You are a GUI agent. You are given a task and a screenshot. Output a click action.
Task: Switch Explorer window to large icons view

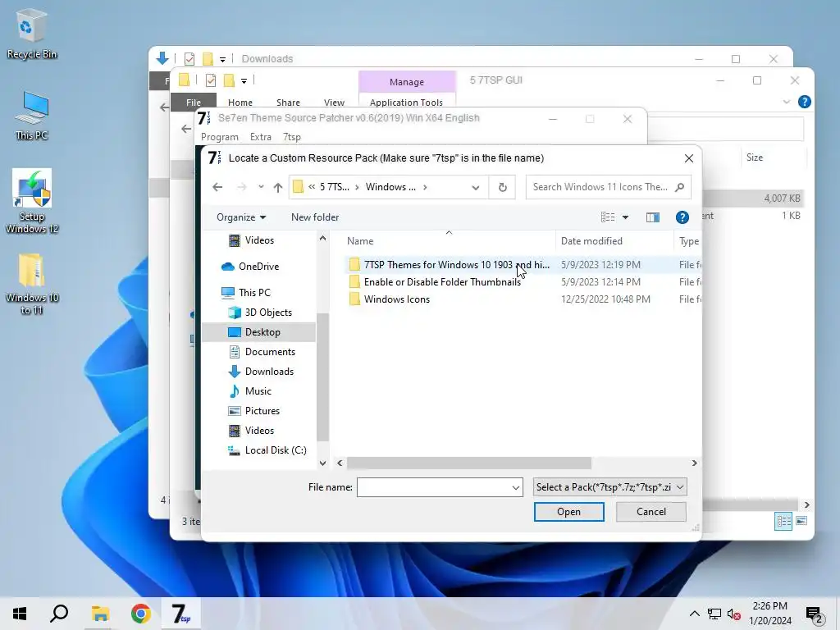[801, 521]
